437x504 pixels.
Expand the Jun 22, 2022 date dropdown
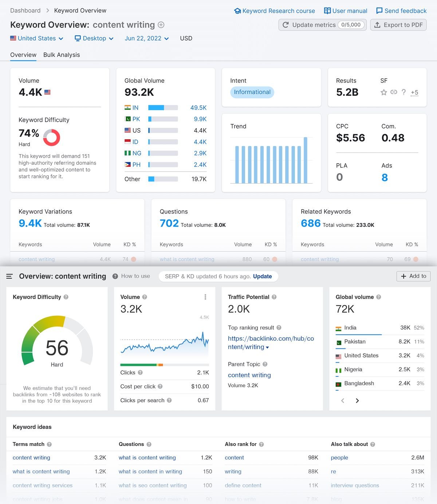[146, 38]
